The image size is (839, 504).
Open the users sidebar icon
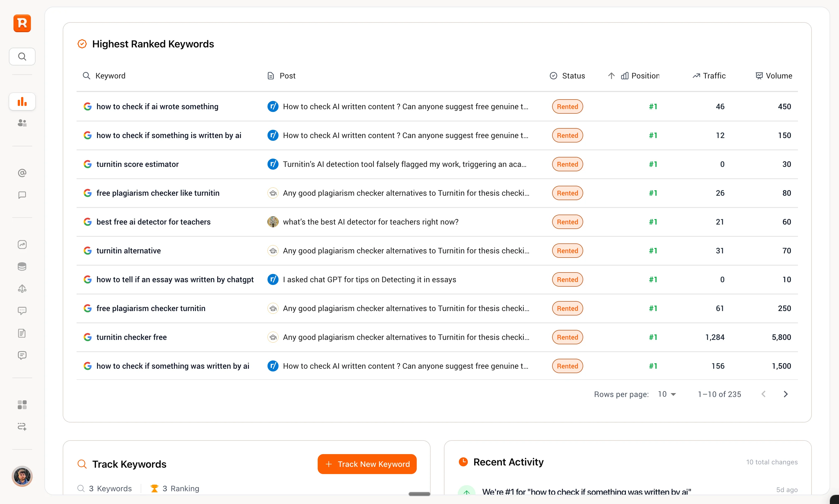(22, 123)
